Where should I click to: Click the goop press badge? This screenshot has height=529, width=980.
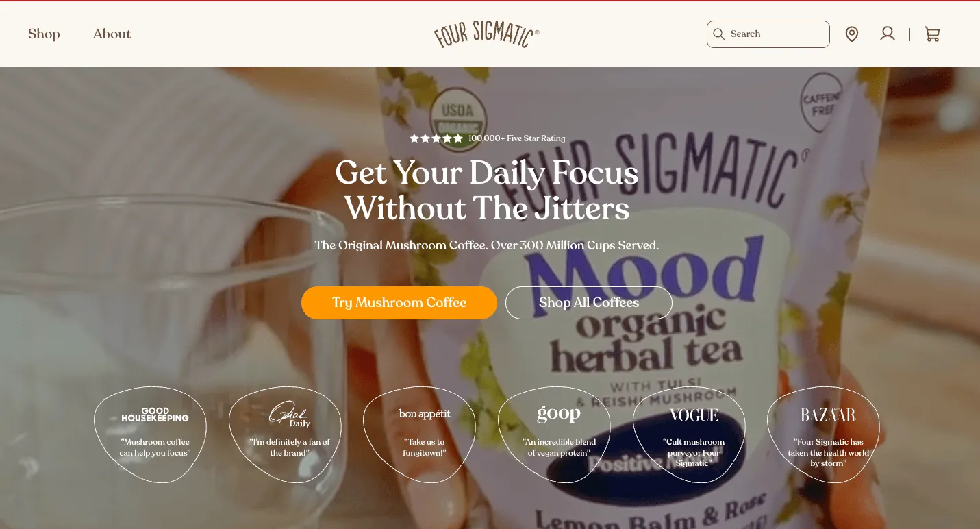tap(559, 435)
